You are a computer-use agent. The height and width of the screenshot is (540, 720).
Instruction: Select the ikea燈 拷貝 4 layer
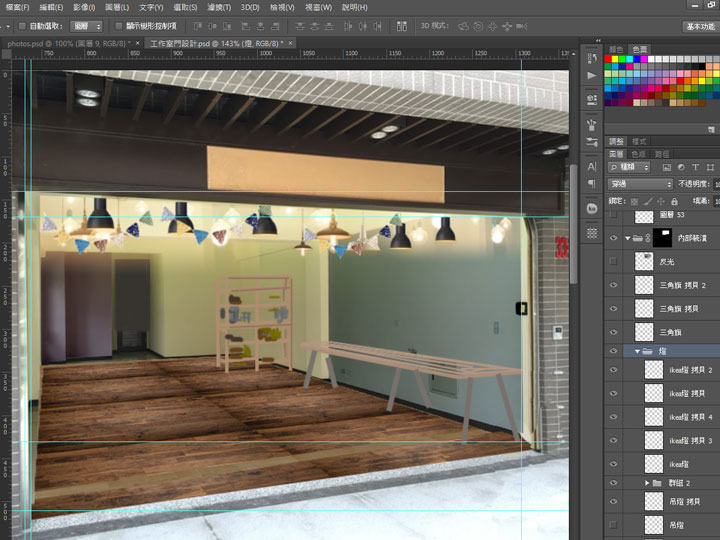tap(690, 417)
